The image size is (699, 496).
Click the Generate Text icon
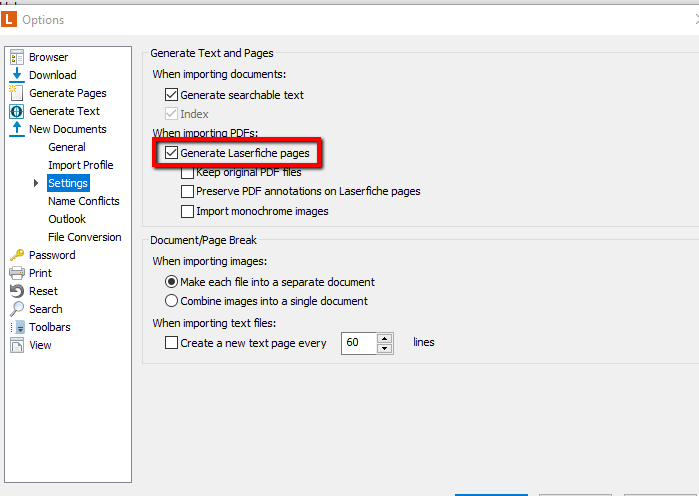tap(16, 111)
